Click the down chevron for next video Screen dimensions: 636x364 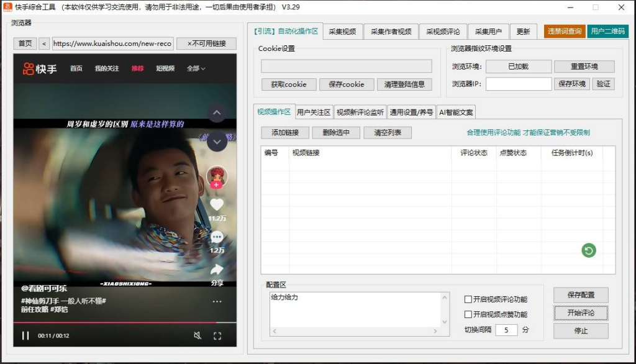(x=217, y=142)
